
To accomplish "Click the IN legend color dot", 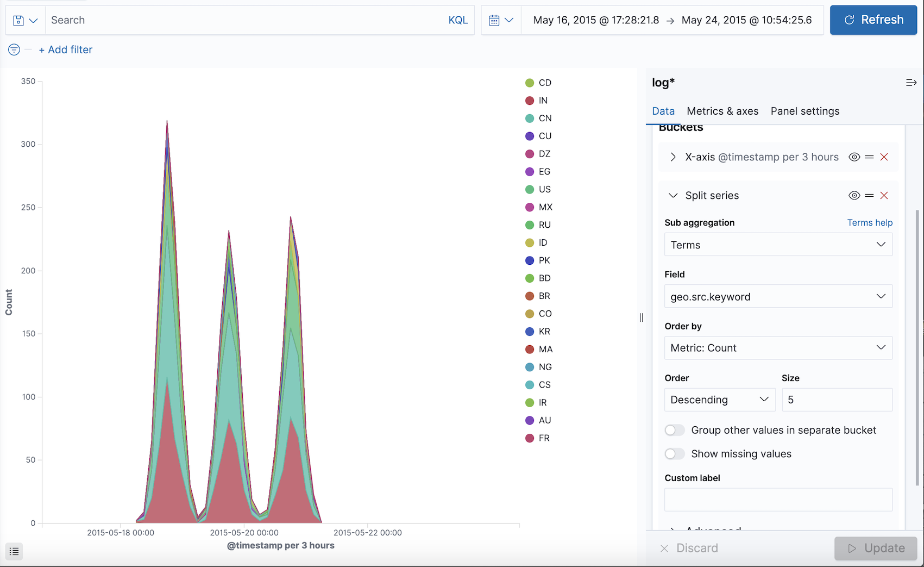I will point(530,101).
